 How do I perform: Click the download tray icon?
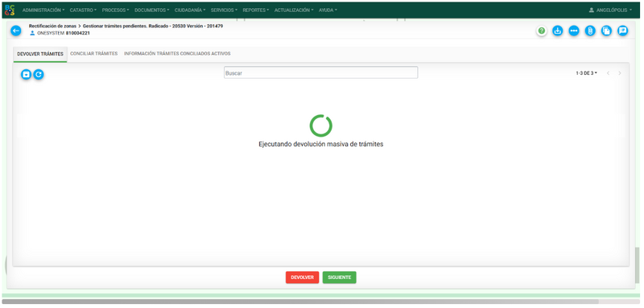pos(557,31)
